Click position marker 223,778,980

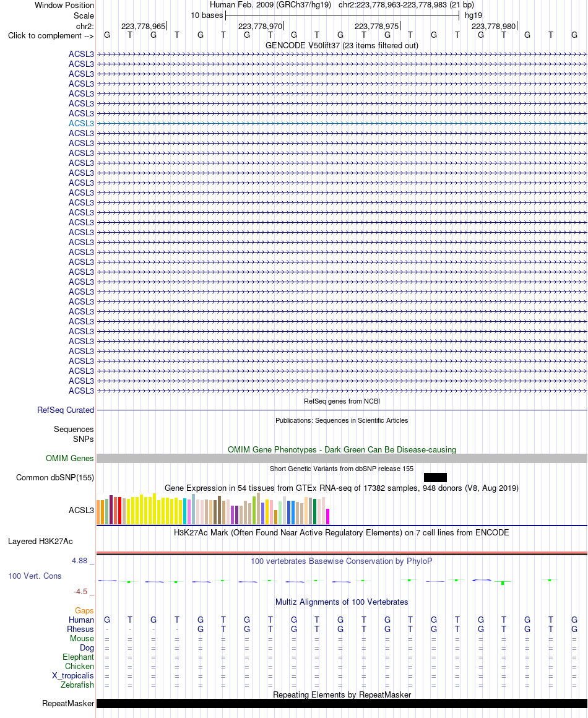coord(494,26)
